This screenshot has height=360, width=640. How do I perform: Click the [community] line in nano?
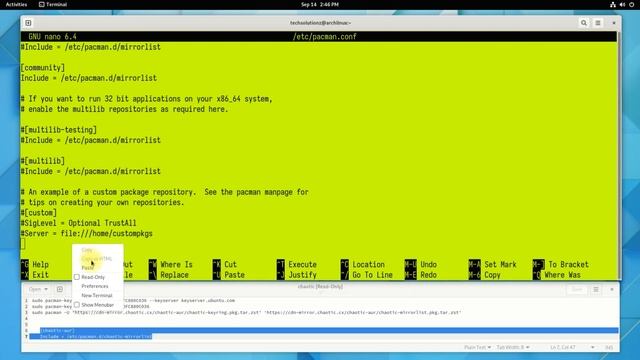(43, 68)
